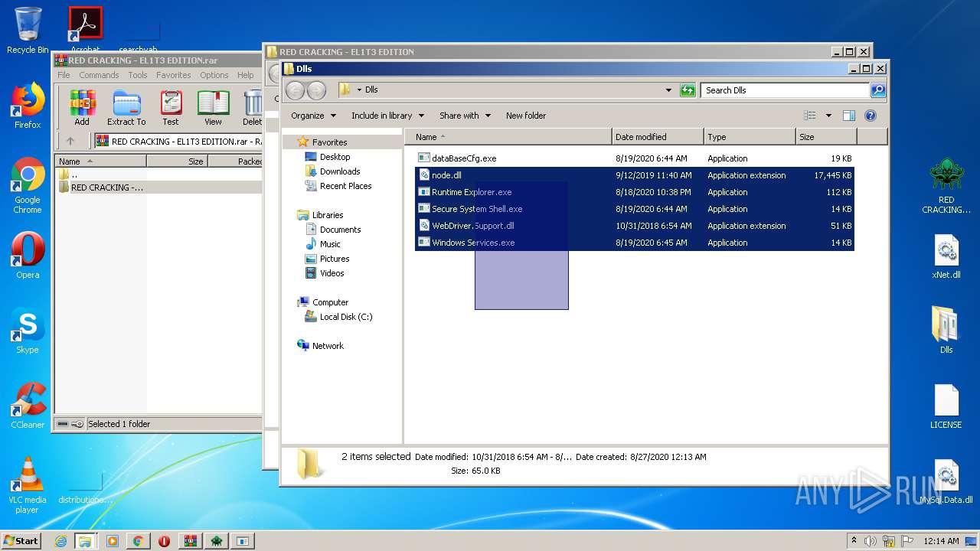Open the change view options dropdown arrow
Screen dimensions: 980x551
coord(828,116)
